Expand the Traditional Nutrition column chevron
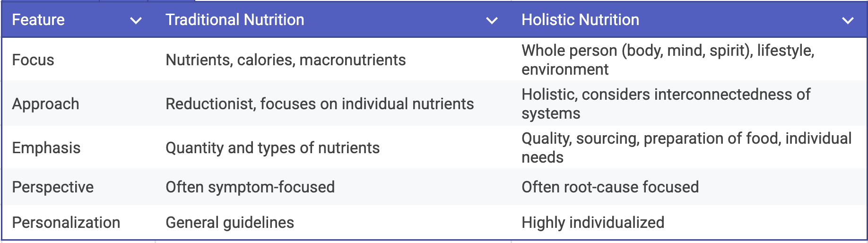 pos(492,20)
